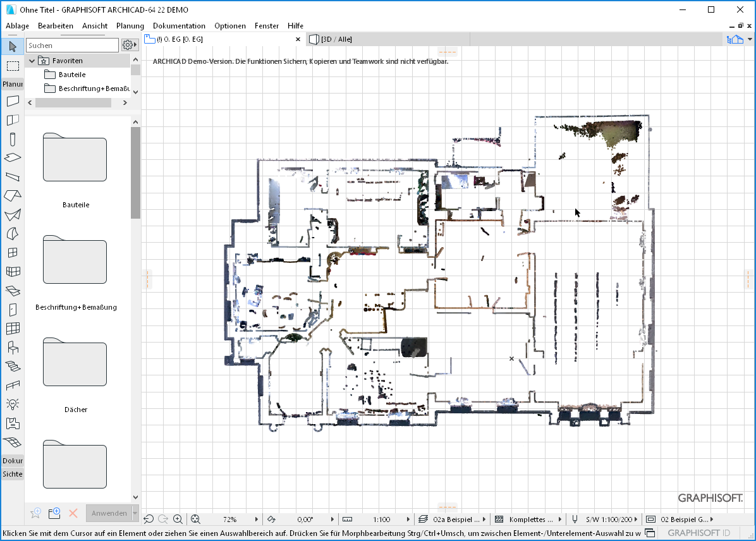Create a new favorites folder

coord(54,513)
